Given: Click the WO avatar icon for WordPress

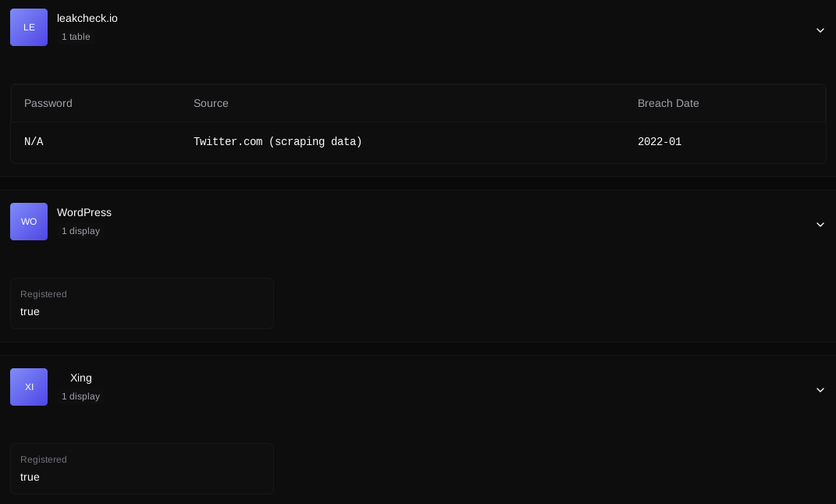Looking at the screenshot, I should [x=29, y=222].
